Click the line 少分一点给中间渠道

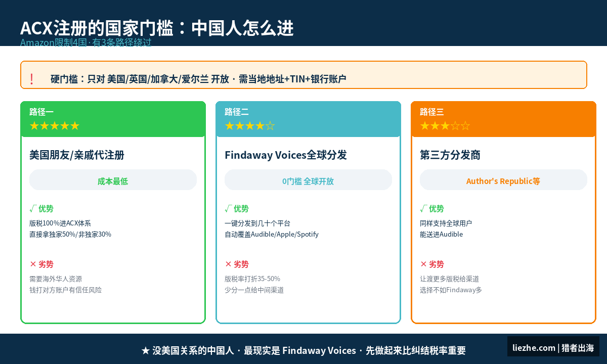[254, 290]
